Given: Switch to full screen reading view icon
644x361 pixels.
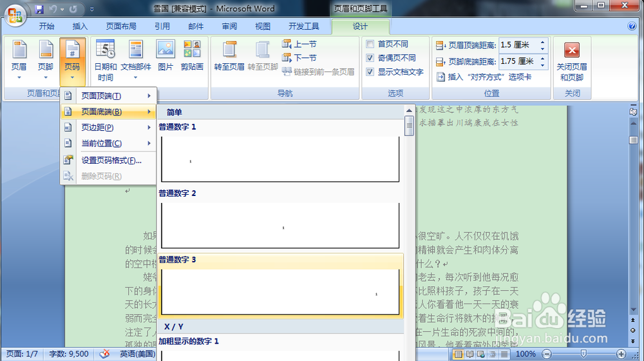Looking at the screenshot, I should 470,354.
